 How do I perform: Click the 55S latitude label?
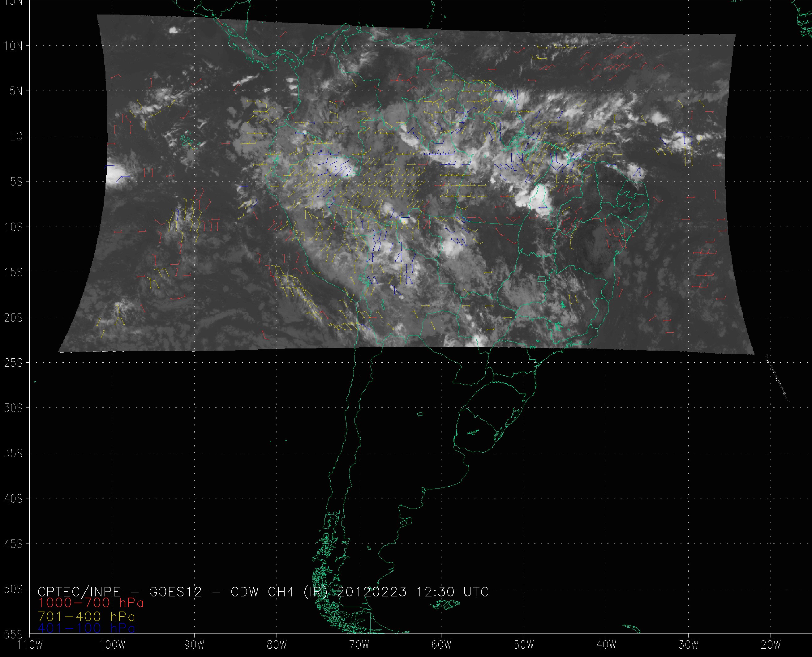pyautogui.click(x=13, y=634)
